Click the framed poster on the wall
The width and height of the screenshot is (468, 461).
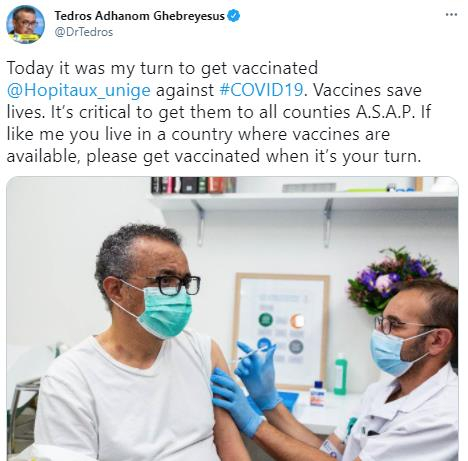tap(281, 330)
